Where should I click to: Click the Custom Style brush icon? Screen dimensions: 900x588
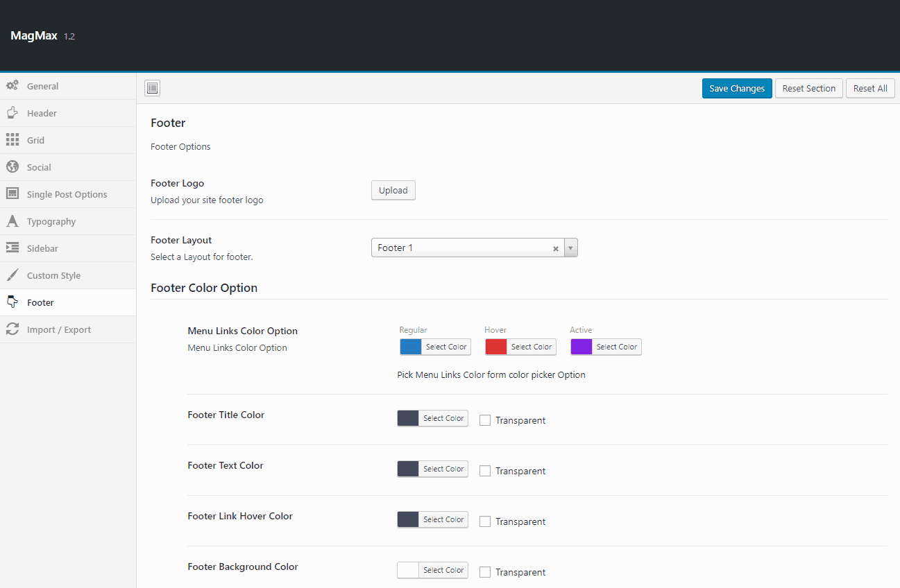12,275
